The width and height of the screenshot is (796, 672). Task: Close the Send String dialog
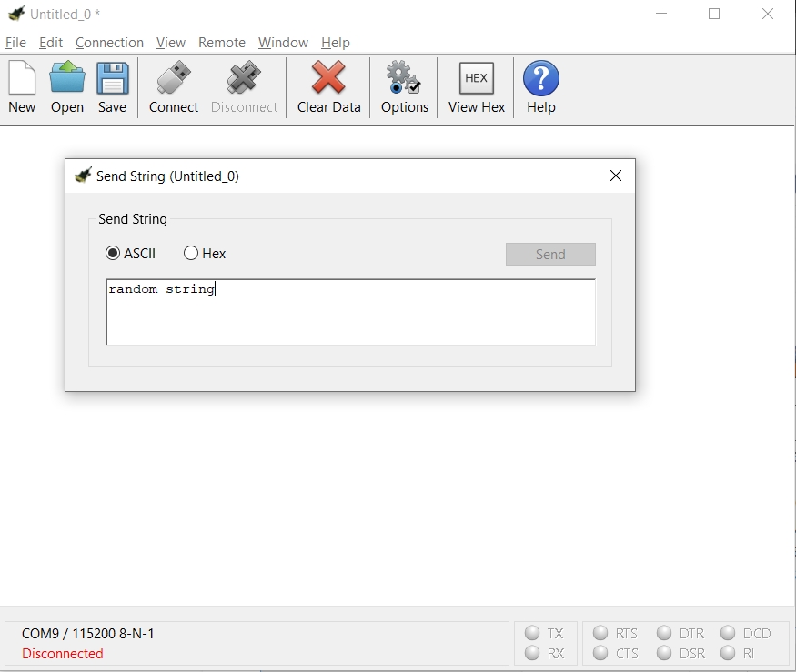pos(616,176)
